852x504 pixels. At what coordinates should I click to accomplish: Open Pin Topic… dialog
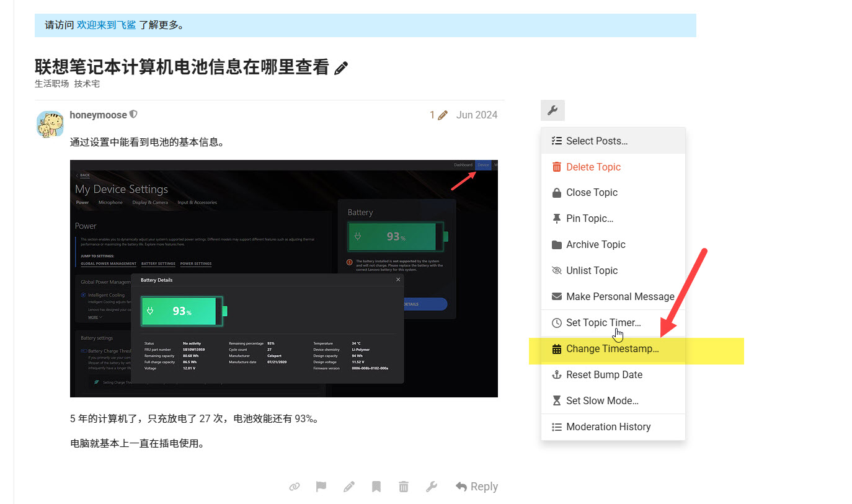(x=613, y=218)
